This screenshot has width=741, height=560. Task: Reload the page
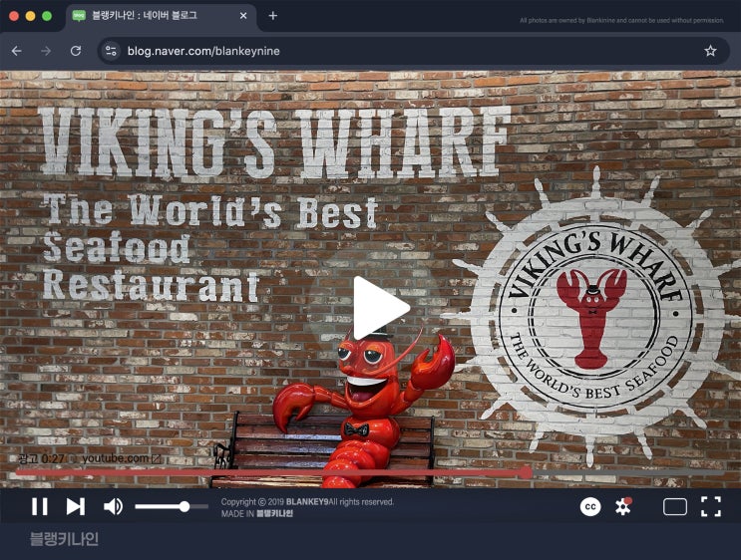pos(76,51)
